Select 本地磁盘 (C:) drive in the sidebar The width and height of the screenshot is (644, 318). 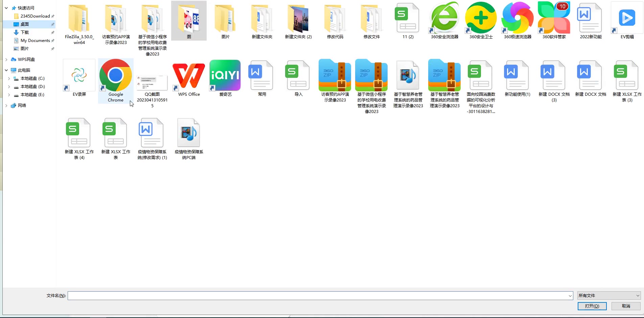tap(32, 78)
